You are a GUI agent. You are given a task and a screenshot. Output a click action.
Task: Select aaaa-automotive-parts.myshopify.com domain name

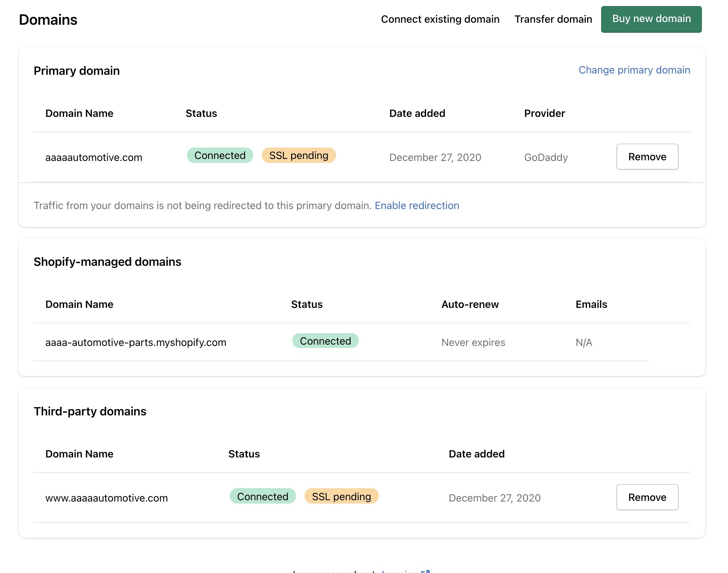tap(136, 342)
